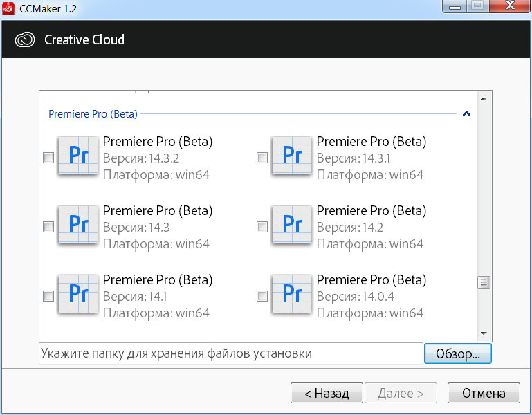
Task: Click the CCMaker title bar app icon
Action: 9,7
